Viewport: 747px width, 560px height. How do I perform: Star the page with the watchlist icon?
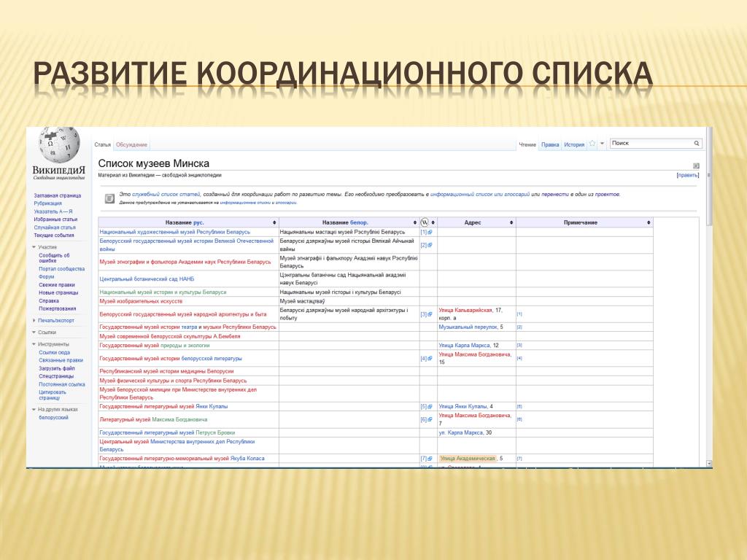592,144
